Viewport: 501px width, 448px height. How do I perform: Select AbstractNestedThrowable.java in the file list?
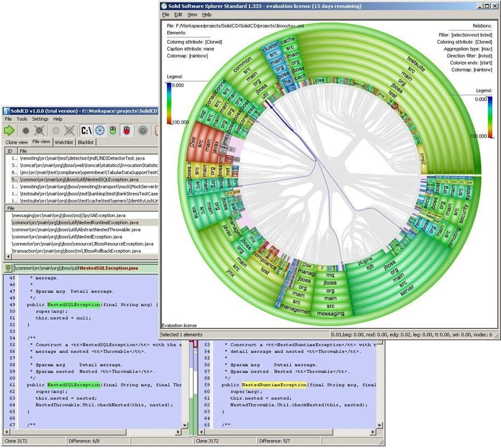[x=82, y=228]
